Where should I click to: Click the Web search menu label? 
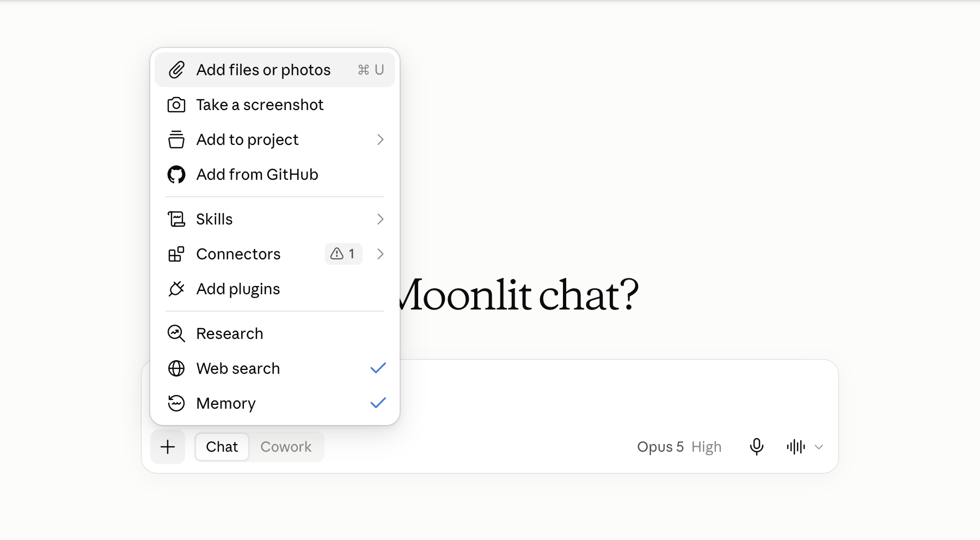(x=238, y=368)
